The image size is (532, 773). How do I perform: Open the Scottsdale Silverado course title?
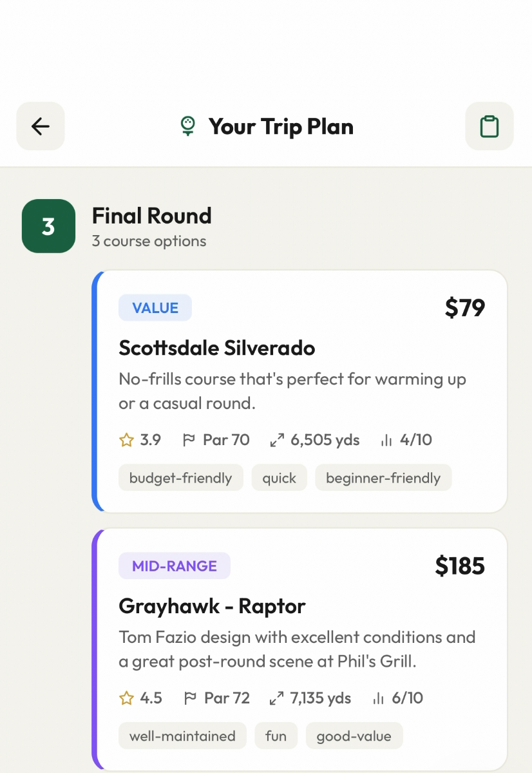pos(217,348)
